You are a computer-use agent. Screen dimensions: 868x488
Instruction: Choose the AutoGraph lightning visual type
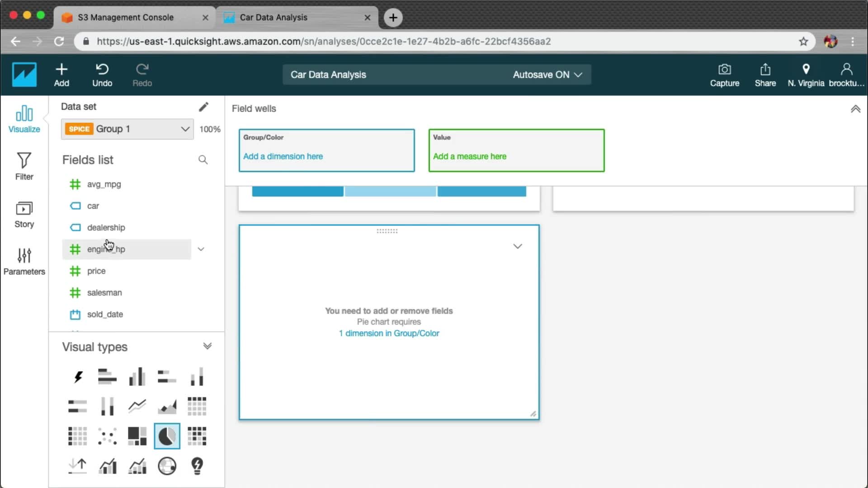click(78, 376)
